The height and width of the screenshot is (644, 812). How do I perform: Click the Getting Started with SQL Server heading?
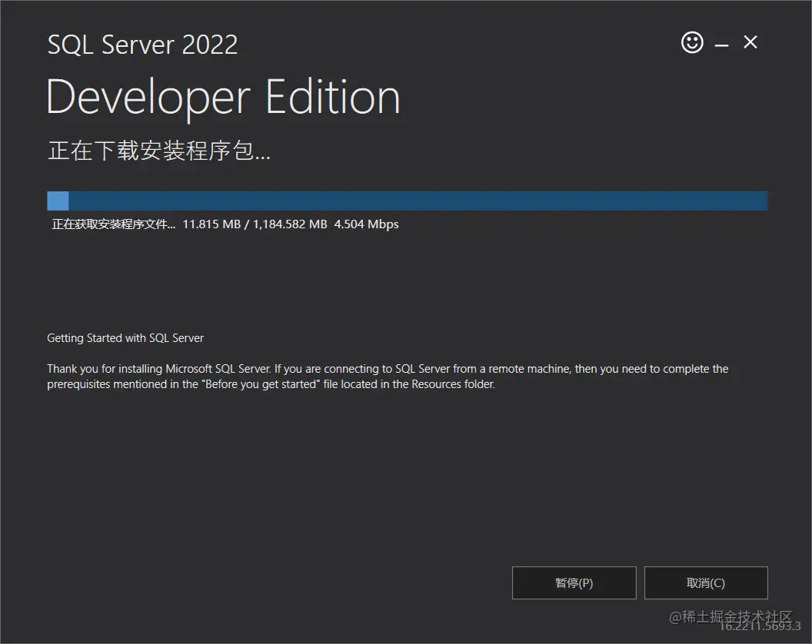[x=125, y=338]
